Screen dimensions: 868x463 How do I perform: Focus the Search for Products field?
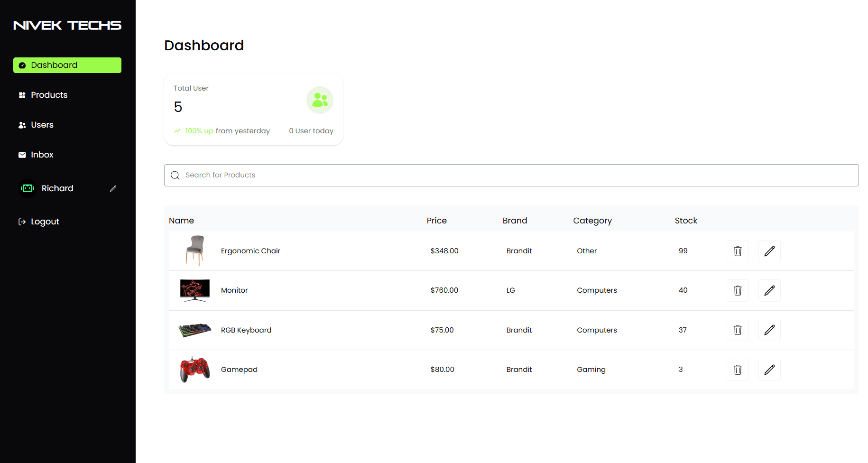pyautogui.click(x=511, y=175)
